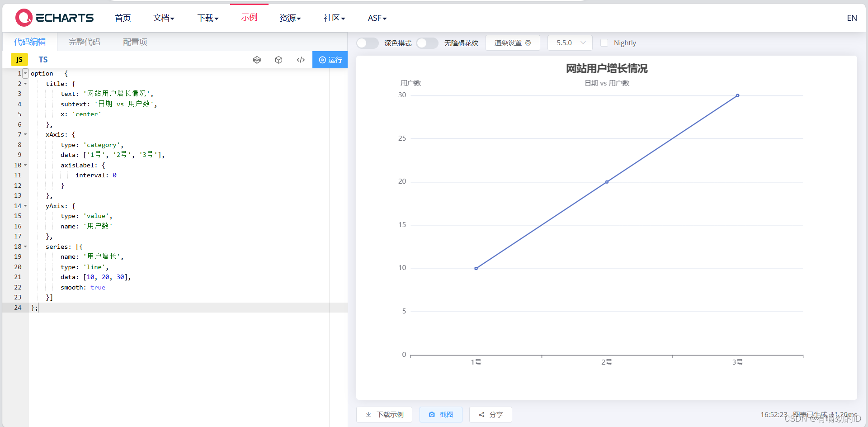
Task: Switch to 代码编辑 tab
Action: pos(30,42)
